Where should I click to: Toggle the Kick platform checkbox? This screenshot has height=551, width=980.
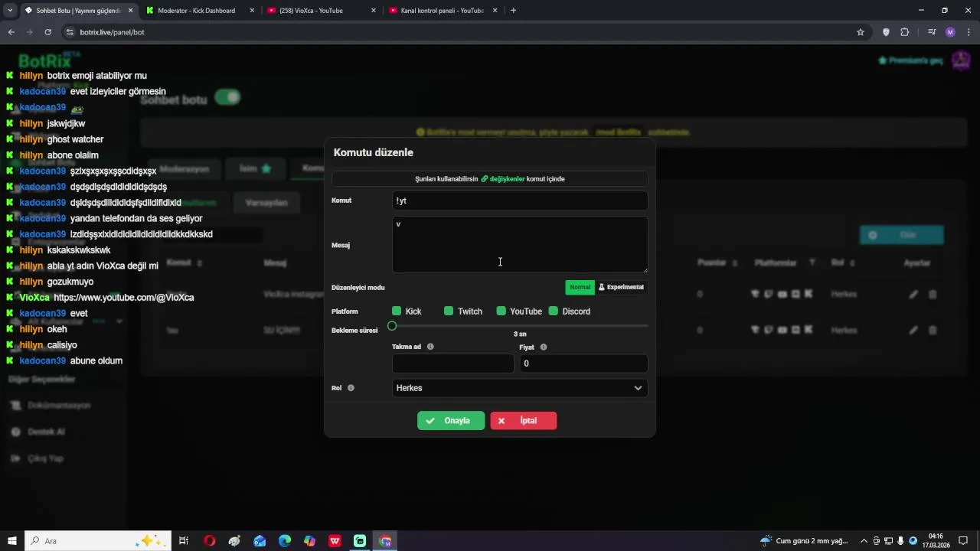pyautogui.click(x=397, y=311)
